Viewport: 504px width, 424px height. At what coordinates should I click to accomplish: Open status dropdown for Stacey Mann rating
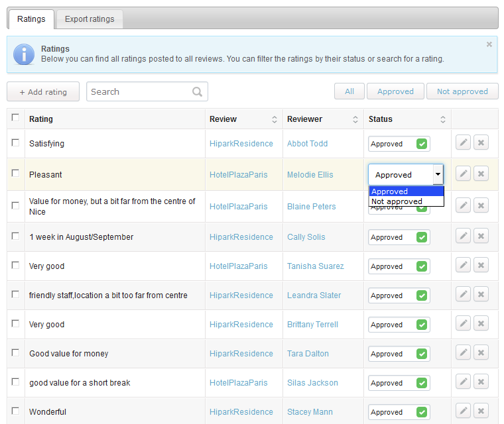(399, 412)
